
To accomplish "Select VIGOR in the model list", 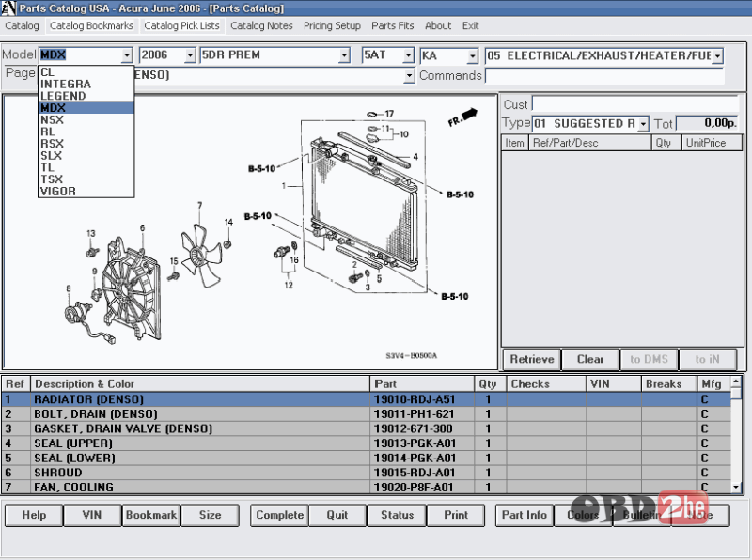I will [x=86, y=192].
